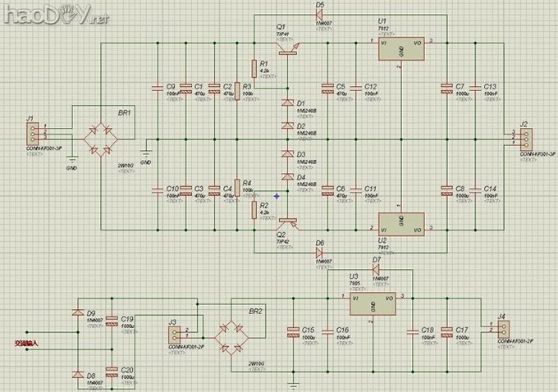
Task: Click the U3 7805 regulator block
Action: point(373,303)
